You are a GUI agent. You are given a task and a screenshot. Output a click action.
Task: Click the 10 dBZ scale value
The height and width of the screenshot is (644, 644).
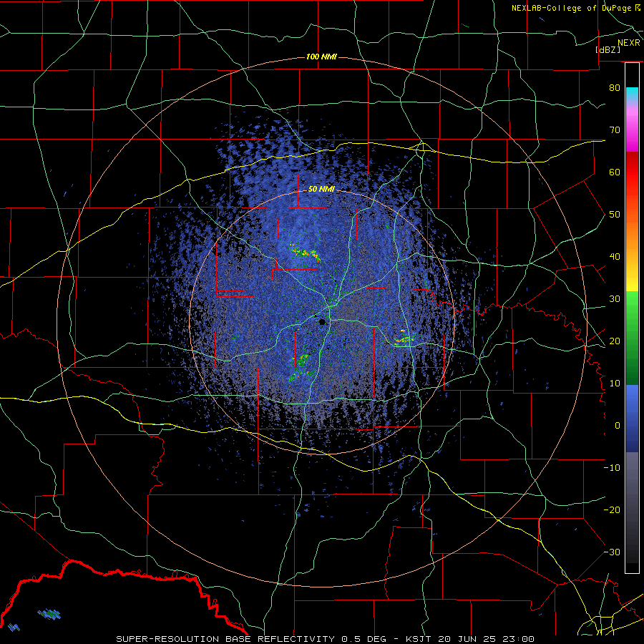click(x=615, y=384)
